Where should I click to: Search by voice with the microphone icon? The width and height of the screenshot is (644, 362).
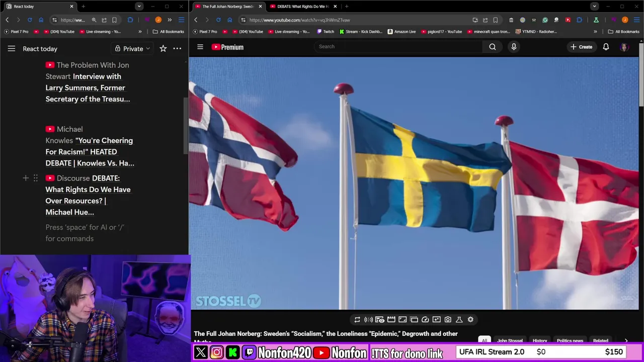coord(514,47)
